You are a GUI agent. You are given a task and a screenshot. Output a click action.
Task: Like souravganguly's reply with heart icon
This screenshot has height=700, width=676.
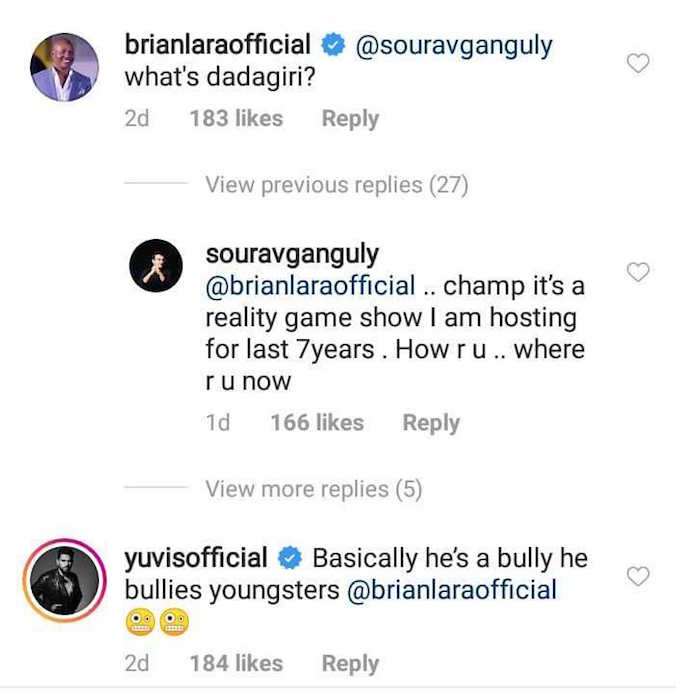[637, 272]
